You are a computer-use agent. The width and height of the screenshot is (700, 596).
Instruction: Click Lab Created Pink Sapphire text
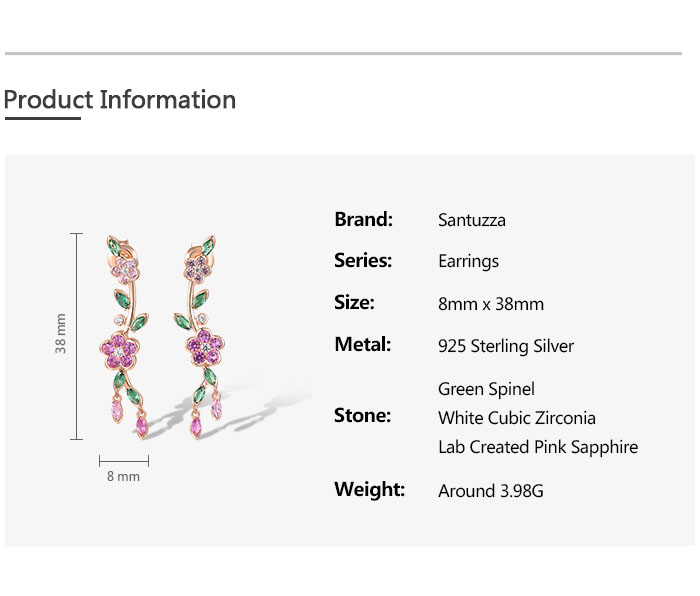[x=538, y=447]
